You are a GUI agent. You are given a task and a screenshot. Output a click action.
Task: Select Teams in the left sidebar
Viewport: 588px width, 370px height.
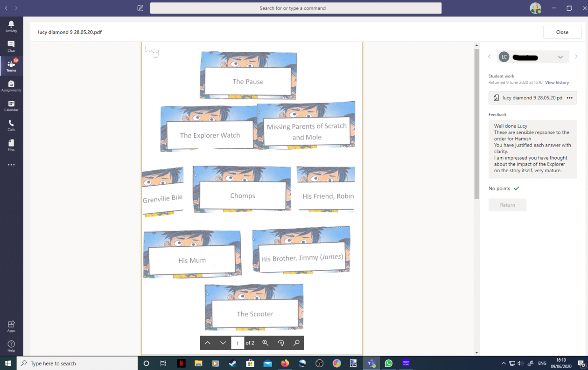click(11, 66)
